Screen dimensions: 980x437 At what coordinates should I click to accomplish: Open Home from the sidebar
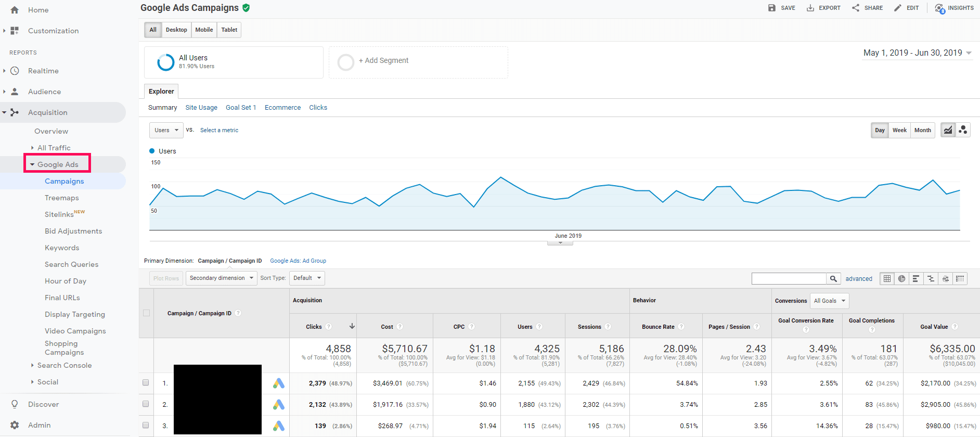38,10
